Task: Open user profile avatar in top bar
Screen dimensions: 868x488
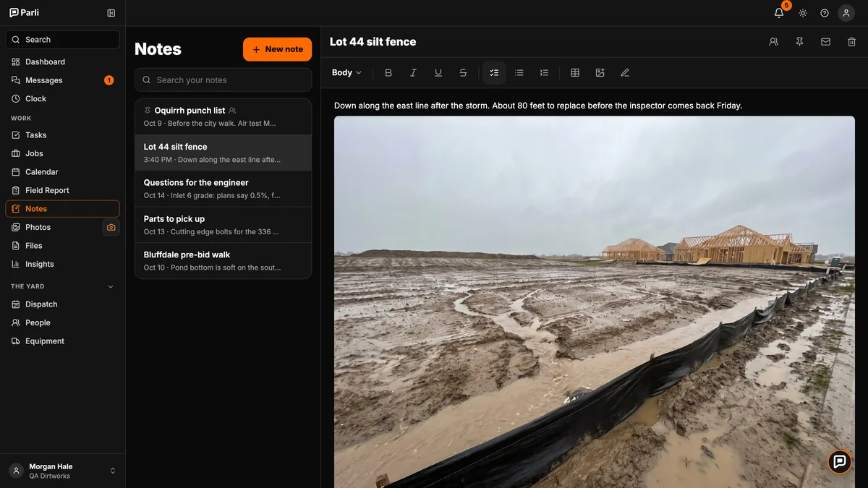Action: 846,13
